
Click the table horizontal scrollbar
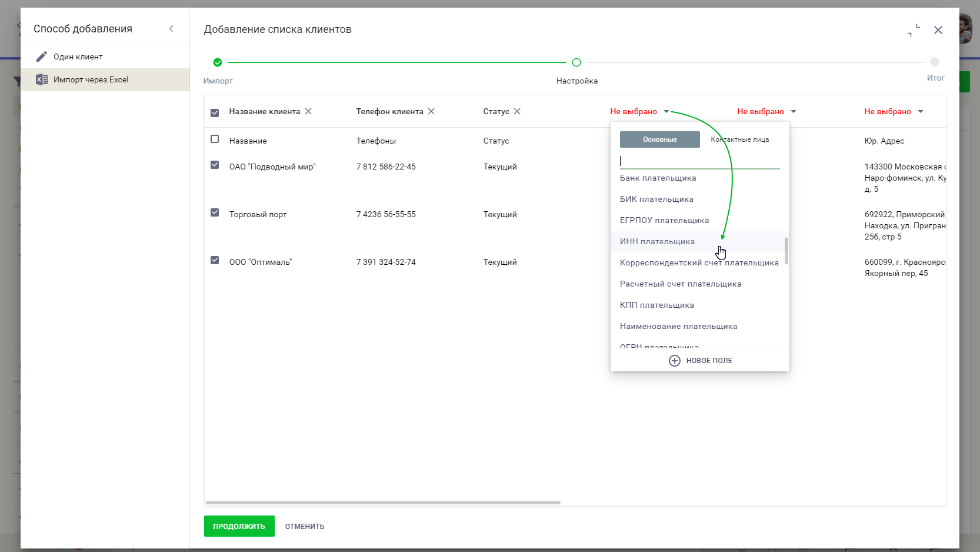[383, 503]
